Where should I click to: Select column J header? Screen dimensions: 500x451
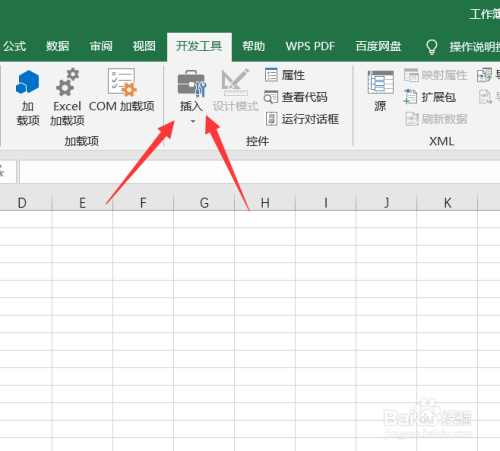(386, 203)
